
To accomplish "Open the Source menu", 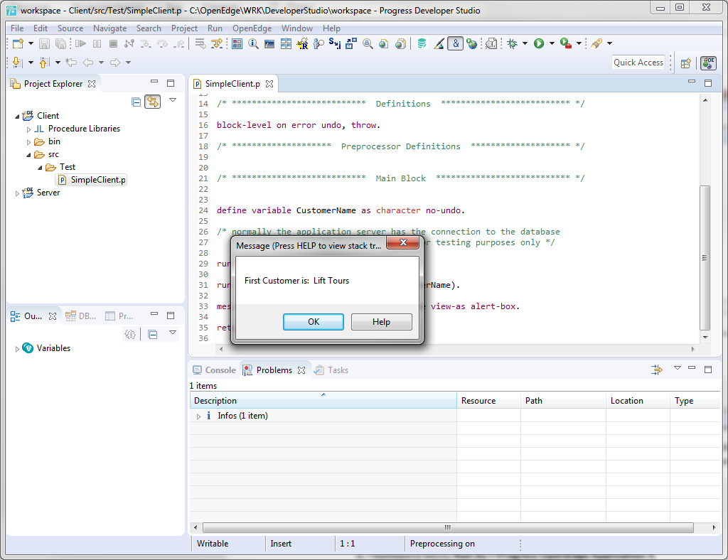I will [70, 28].
